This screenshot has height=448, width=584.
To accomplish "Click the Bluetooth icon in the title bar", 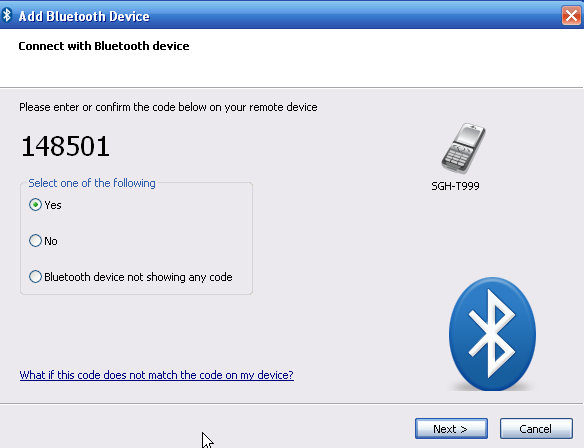I will pyautogui.click(x=7, y=16).
